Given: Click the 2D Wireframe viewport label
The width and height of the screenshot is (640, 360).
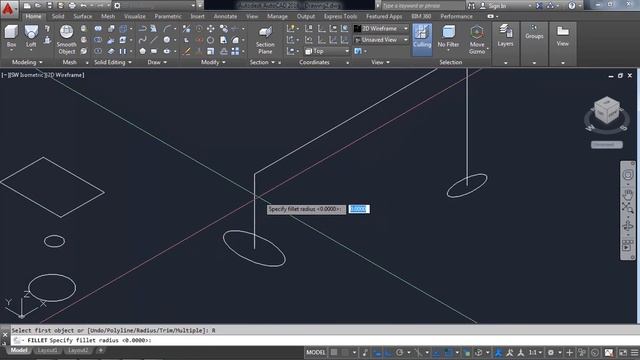Looking at the screenshot, I should tap(64, 75).
